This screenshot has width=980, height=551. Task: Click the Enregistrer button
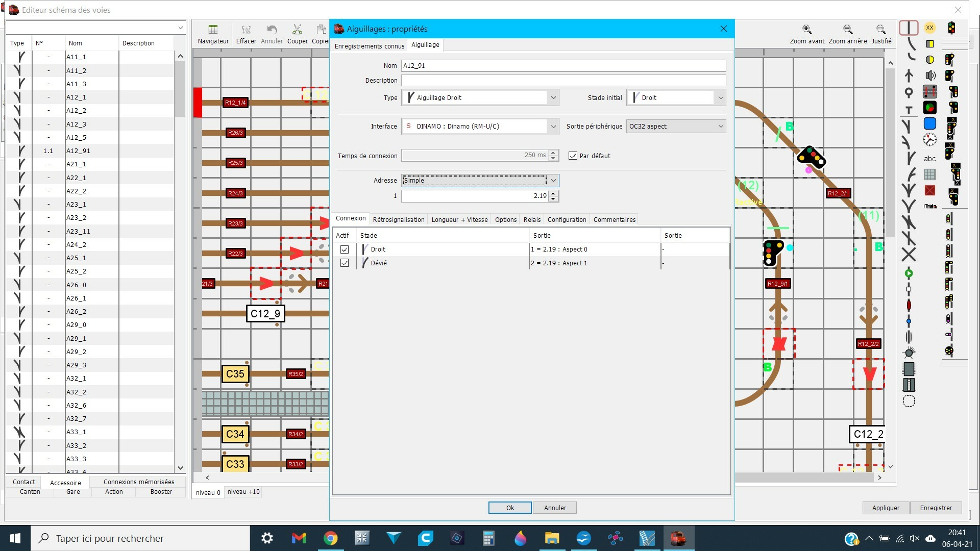[936, 508]
